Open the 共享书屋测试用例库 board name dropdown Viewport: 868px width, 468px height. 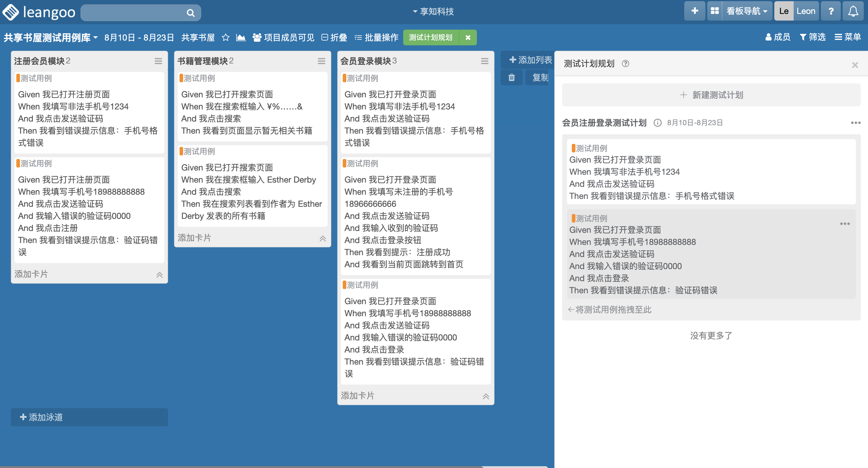coord(50,37)
